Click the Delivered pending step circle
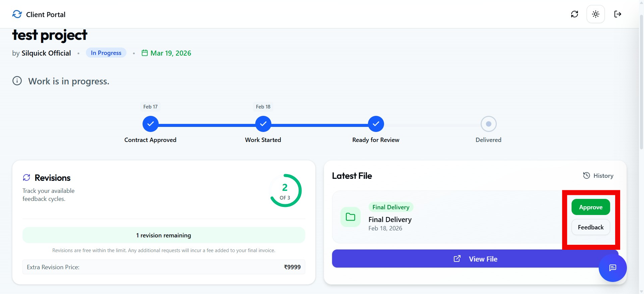 489,124
